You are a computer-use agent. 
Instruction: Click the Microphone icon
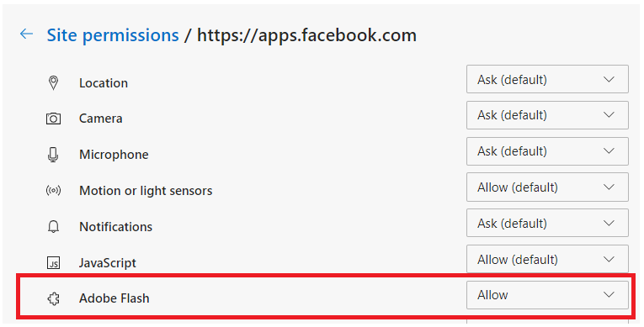pos(53,155)
